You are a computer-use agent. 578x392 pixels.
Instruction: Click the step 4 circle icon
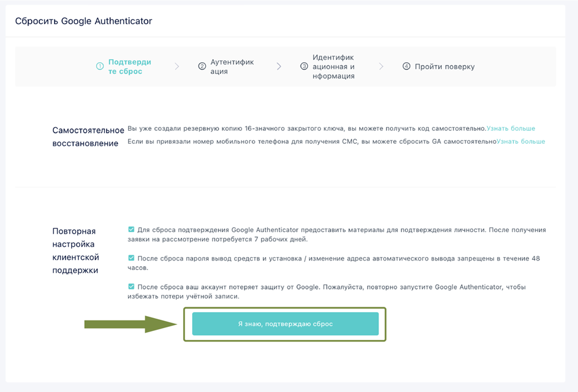(x=406, y=66)
